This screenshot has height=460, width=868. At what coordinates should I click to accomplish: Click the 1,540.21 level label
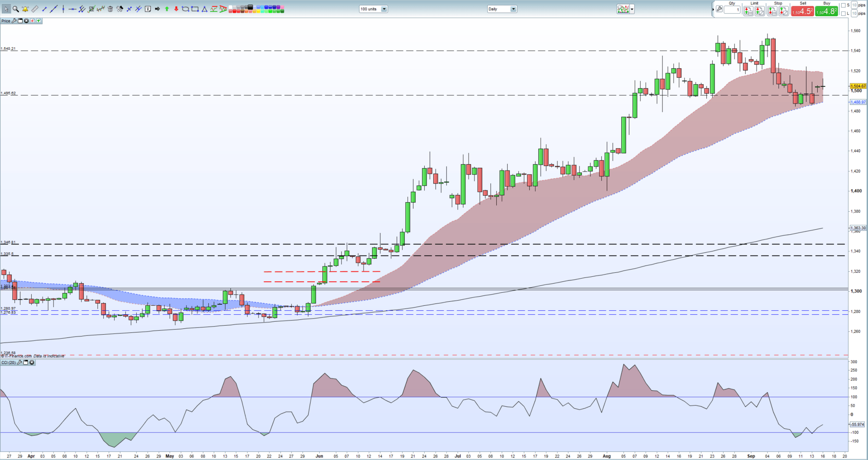8,48
